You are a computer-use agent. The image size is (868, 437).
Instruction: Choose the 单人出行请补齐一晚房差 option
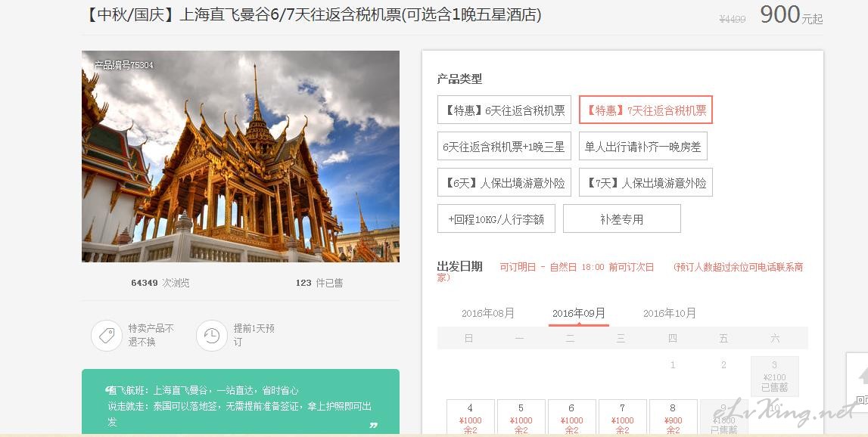click(643, 146)
